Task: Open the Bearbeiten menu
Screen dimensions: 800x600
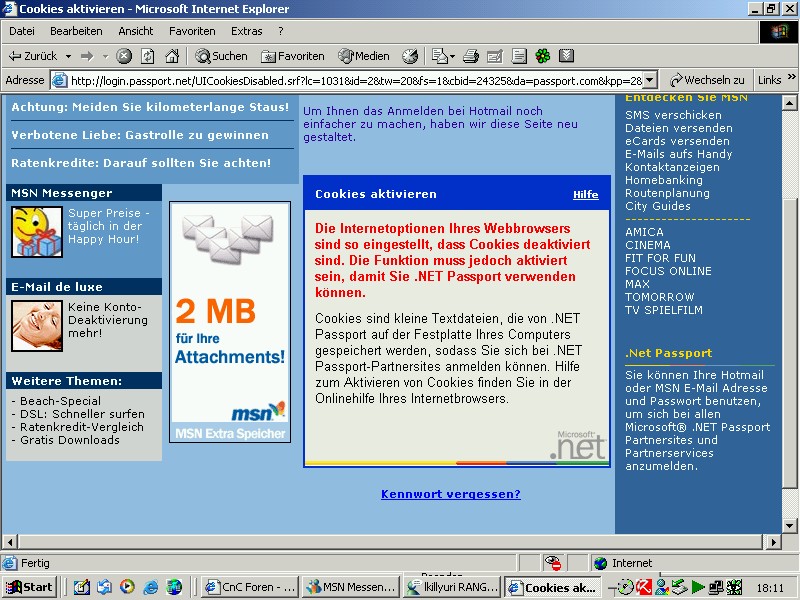Action: [x=76, y=31]
